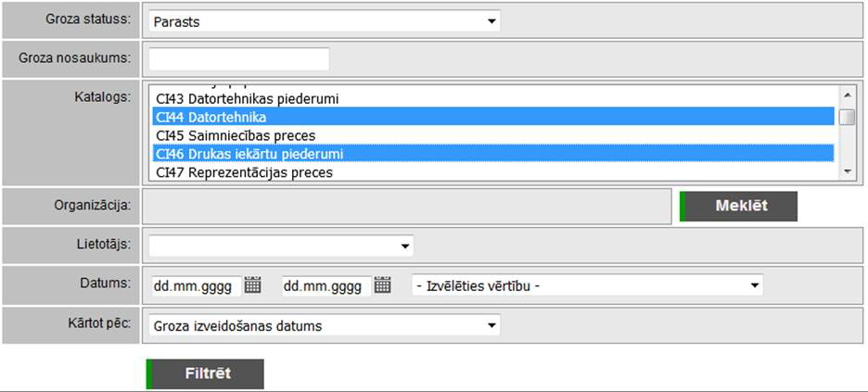
Task: Click the second dd.mm.gggg date field
Action: point(326,285)
